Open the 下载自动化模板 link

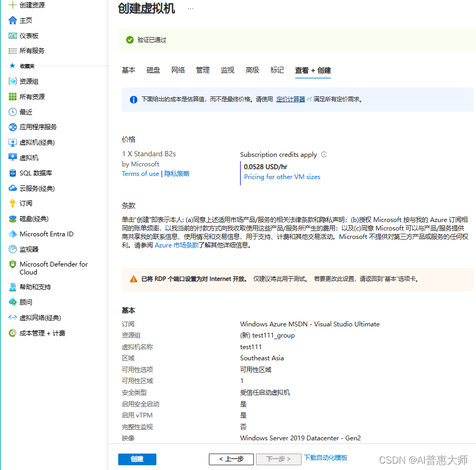point(326,458)
